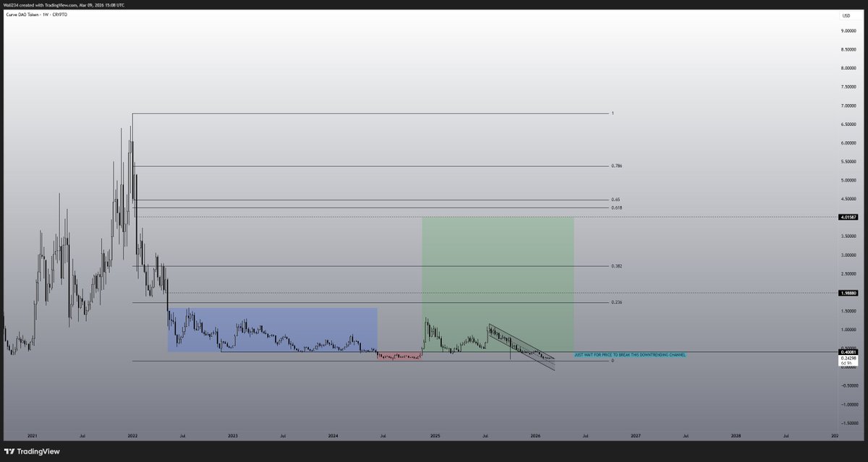
Task: Click 2022 on the time axis
Action: [x=132, y=436]
